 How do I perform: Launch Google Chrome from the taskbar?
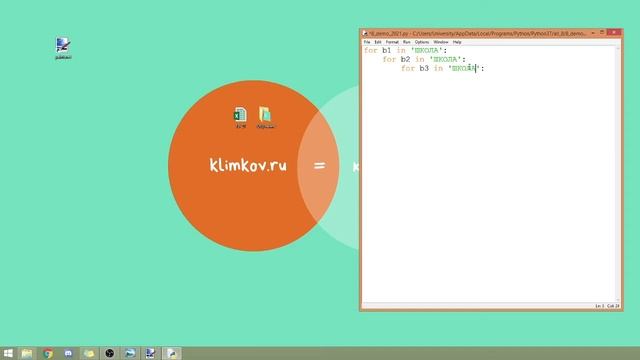click(48, 353)
